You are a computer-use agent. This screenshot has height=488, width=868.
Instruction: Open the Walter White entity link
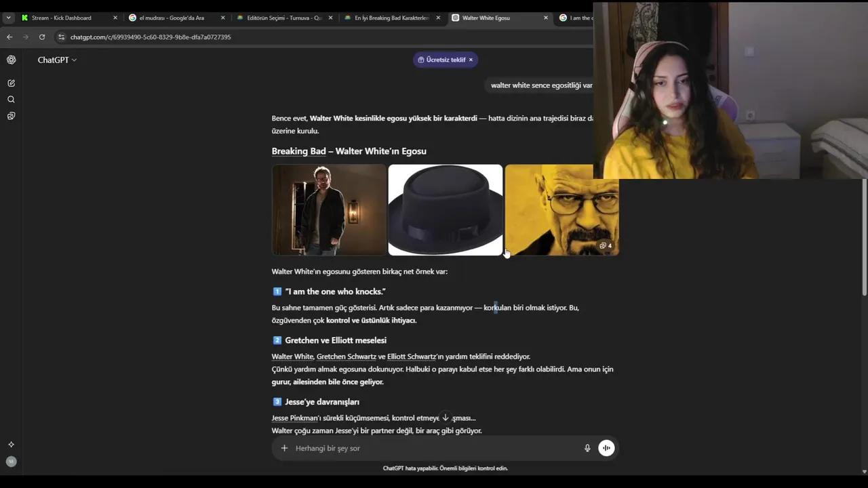[292, 357]
